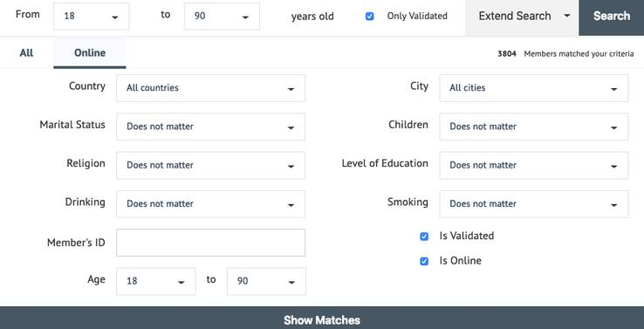The width and height of the screenshot is (644, 329).
Task: Open the Level of Education dropdown
Action: [533, 165]
